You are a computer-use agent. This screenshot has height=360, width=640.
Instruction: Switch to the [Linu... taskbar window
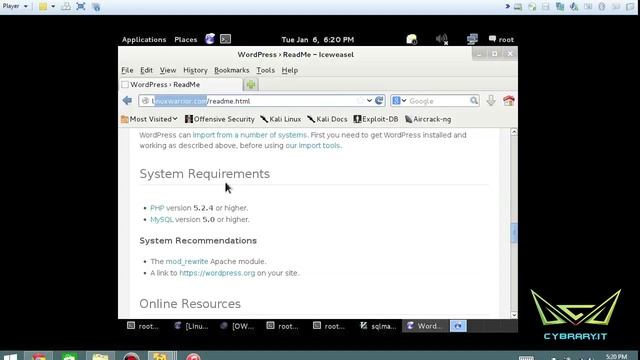point(191,326)
